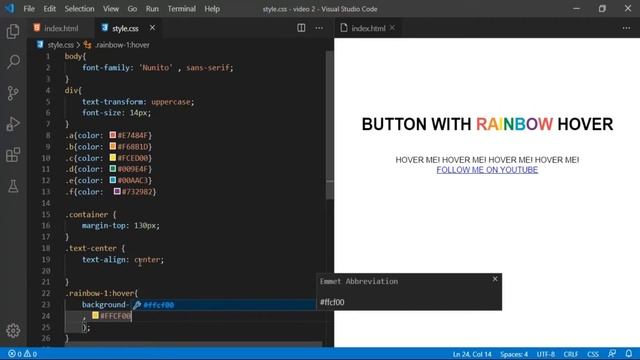
Task: Click the #E7484F color swatch
Action: point(113,135)
